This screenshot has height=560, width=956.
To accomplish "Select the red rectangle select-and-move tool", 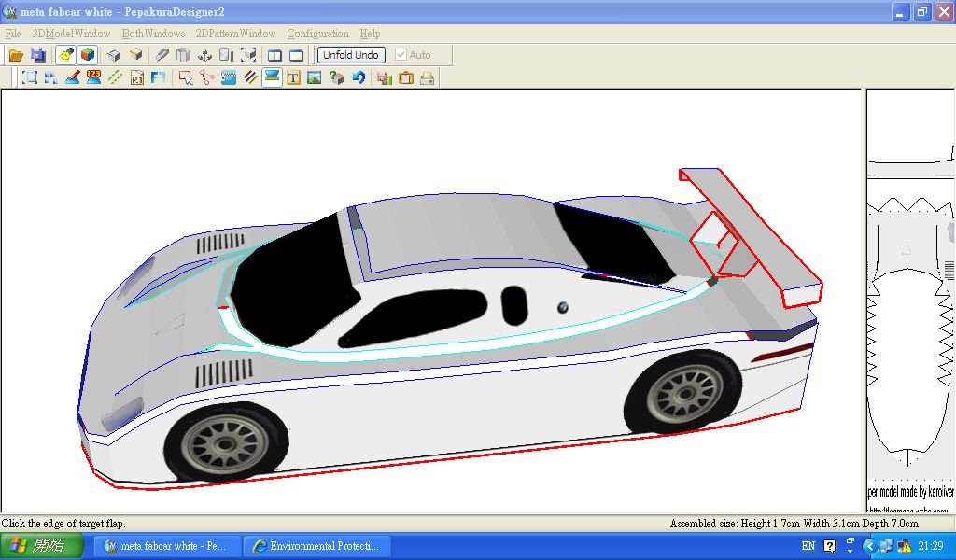I will [x=185, y=78].
